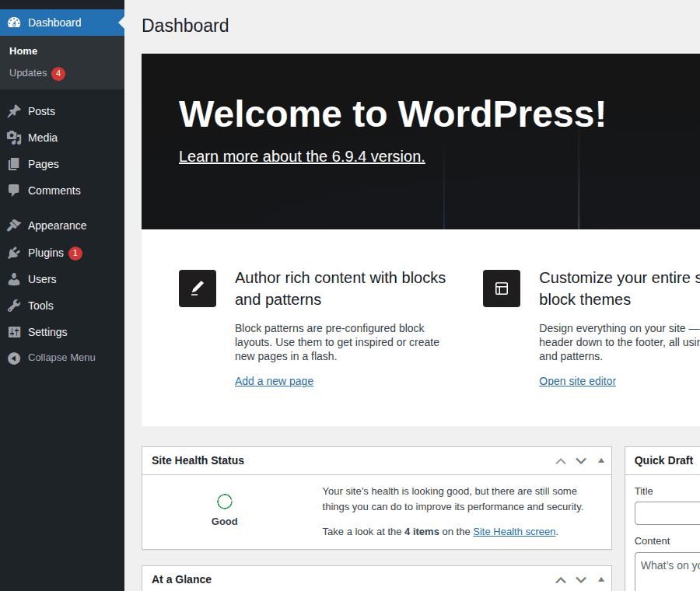Move Site Health Status widget down
This screenshot has height=591, width=700.
(x=581, y=461)
